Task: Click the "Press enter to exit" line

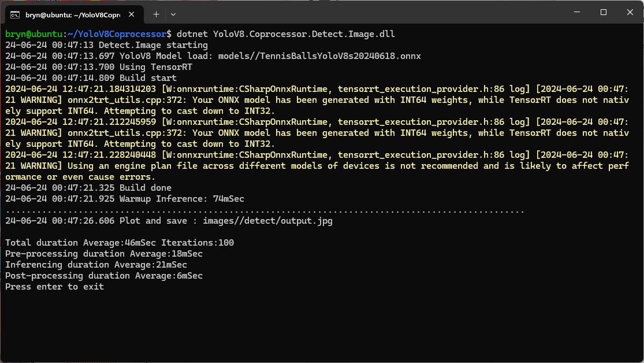Action: coord(55,287)
